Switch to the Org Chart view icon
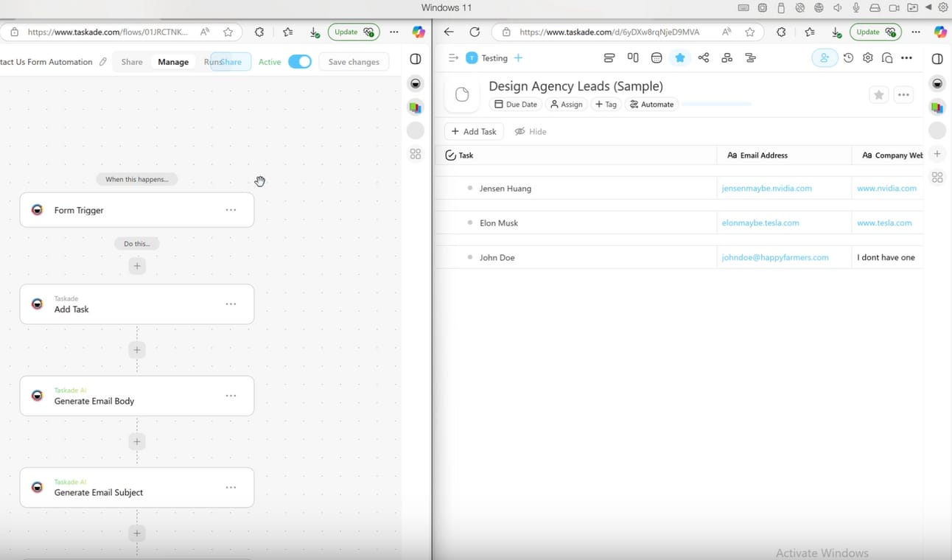 point(727,57)
